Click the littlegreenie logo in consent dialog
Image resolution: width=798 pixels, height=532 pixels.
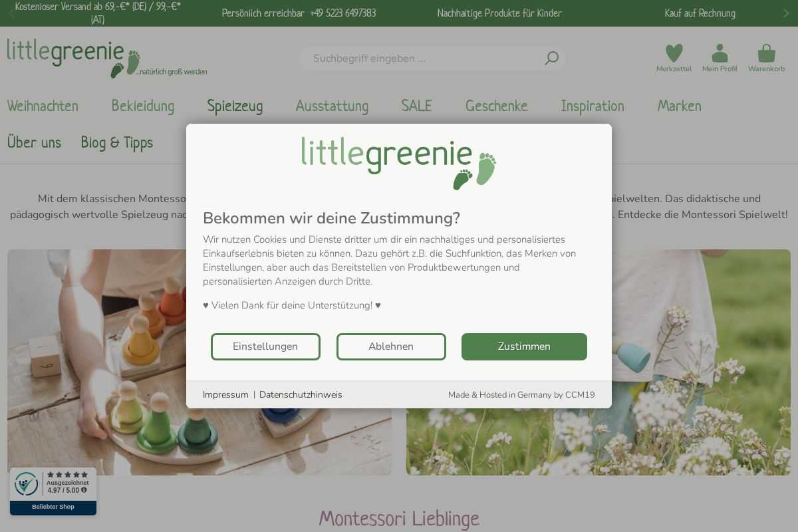pos(399,163)
